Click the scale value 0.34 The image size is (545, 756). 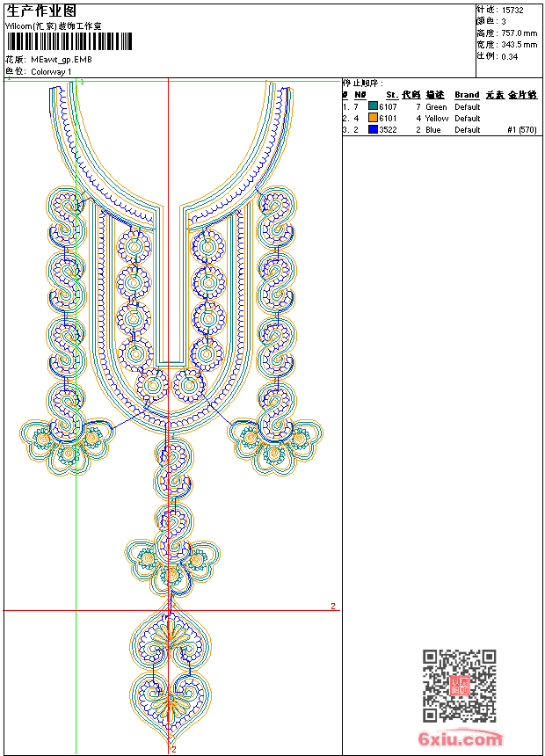(509, 56)
